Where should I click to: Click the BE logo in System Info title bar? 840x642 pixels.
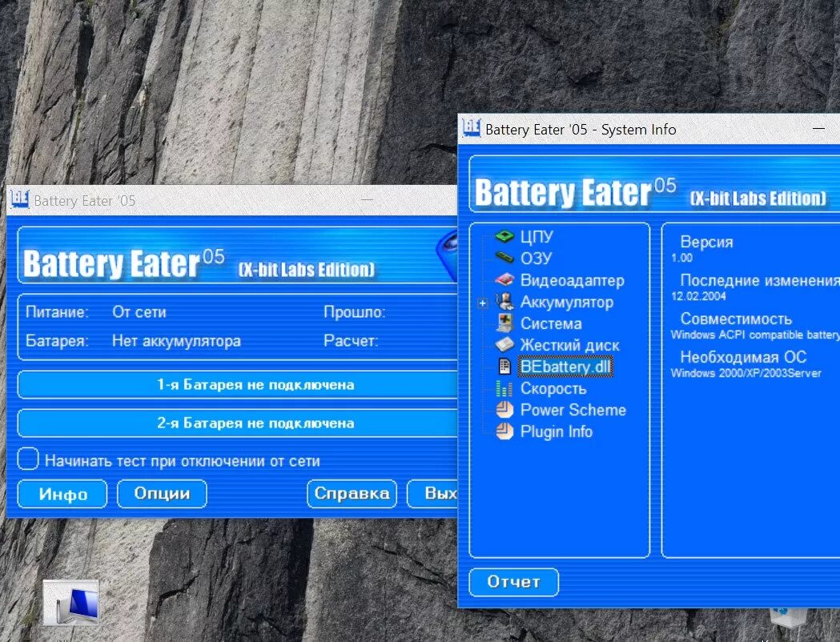click(x=472, y=128)
